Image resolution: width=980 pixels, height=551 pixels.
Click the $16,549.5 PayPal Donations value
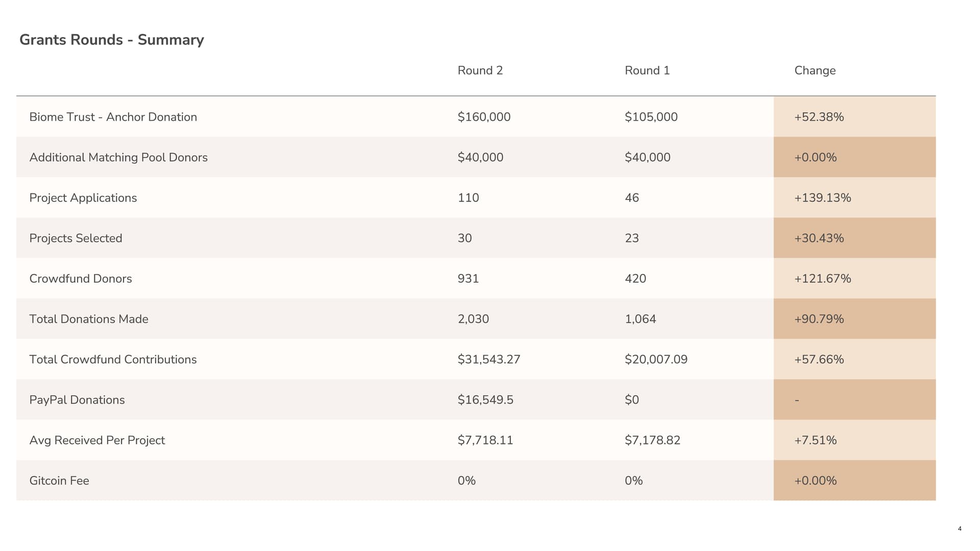[485, 399]
